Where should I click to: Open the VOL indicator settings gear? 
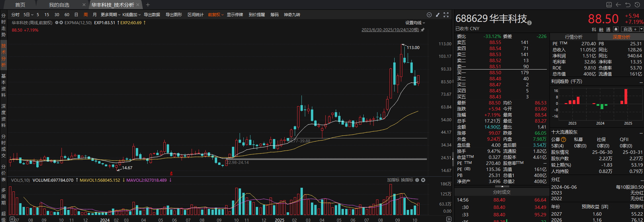[x=417, y=180]
